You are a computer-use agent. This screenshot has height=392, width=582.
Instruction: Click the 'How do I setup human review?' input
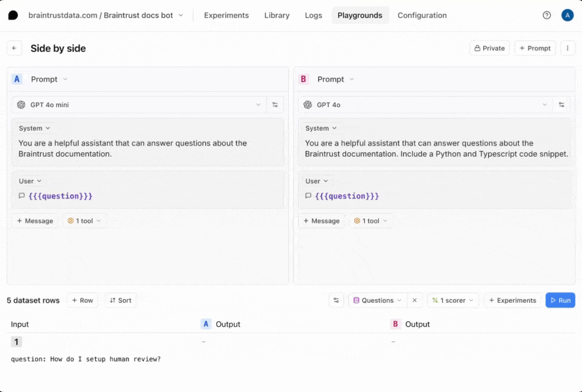(x=86, y=359)
